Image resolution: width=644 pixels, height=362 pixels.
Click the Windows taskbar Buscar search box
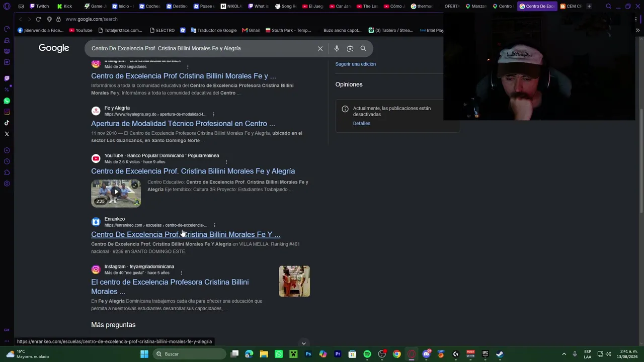[x=189, y=354]
